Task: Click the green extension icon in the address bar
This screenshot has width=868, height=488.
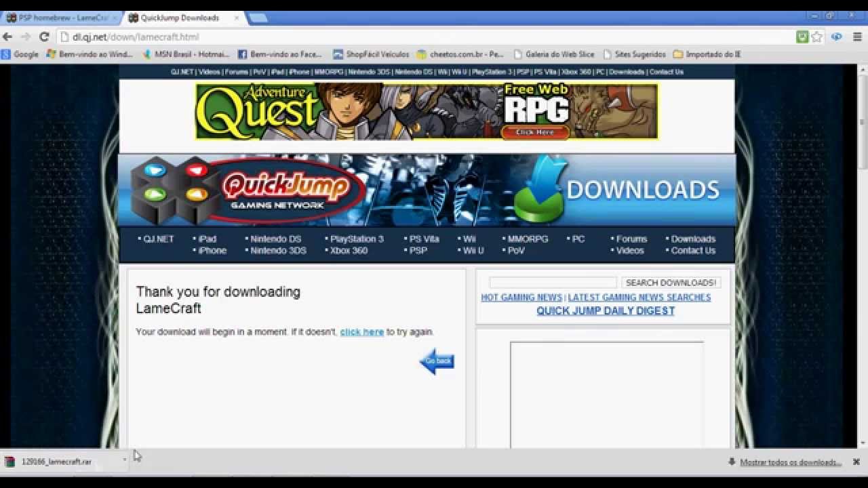Action: [802, 37]
